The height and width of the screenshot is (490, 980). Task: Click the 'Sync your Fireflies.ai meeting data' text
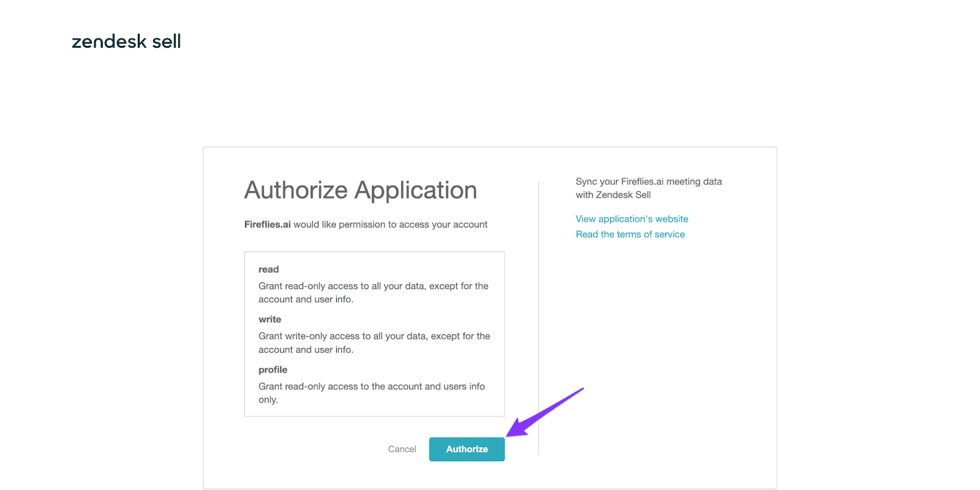(x=649, y=181)
